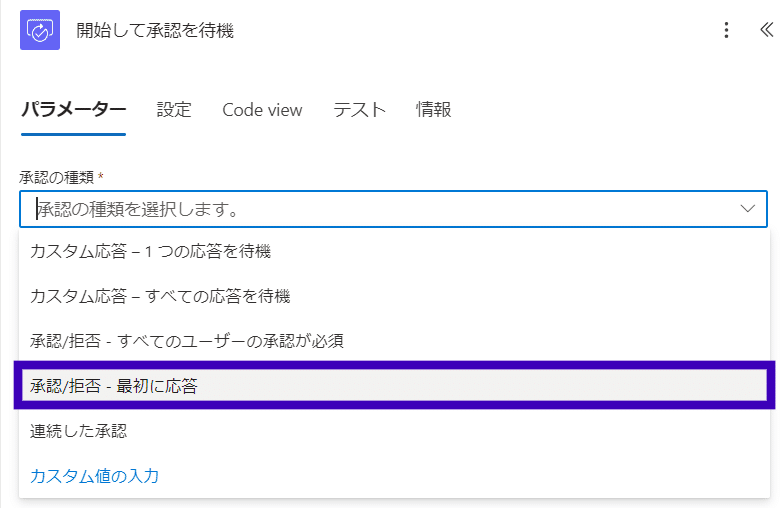782x508 pixels.
Task: Pick 承認/拒否 - すべてのユーザーの承認が必須
Action: pyautogui.click(x=187, y=341)
